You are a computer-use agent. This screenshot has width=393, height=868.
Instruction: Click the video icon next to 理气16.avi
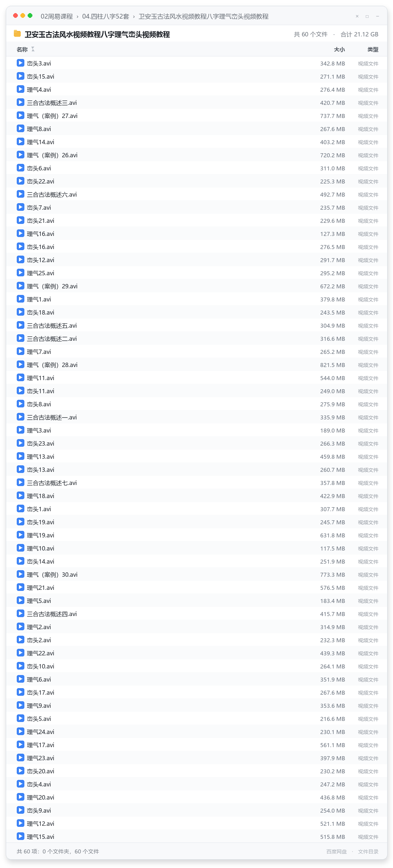(x=20, y=233)
